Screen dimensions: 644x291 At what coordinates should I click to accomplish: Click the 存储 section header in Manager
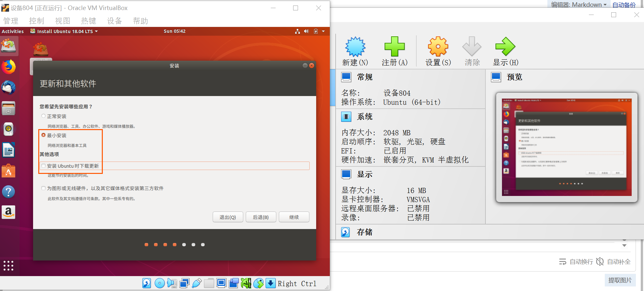364,232
